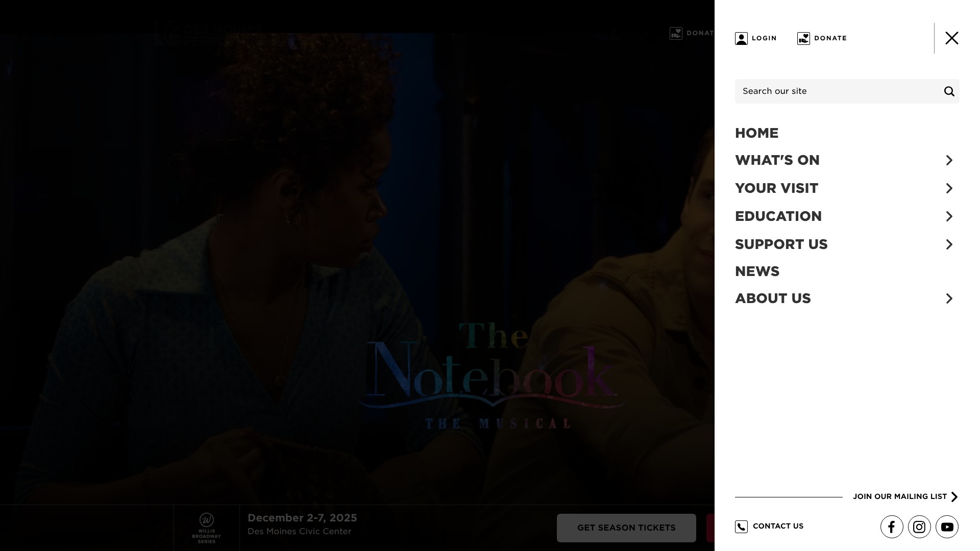Screen dimensions: 980x551
Task: Open the Facebook page icon
Action: click(892, 527)
